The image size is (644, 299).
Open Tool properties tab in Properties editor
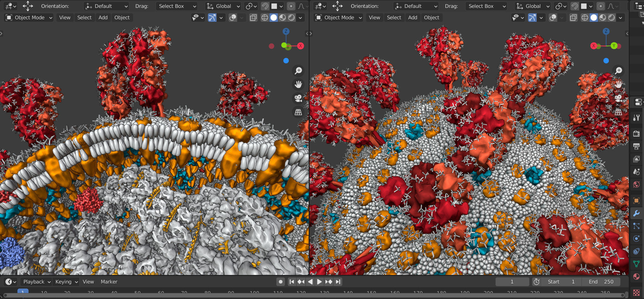click(x=636, y=118)
